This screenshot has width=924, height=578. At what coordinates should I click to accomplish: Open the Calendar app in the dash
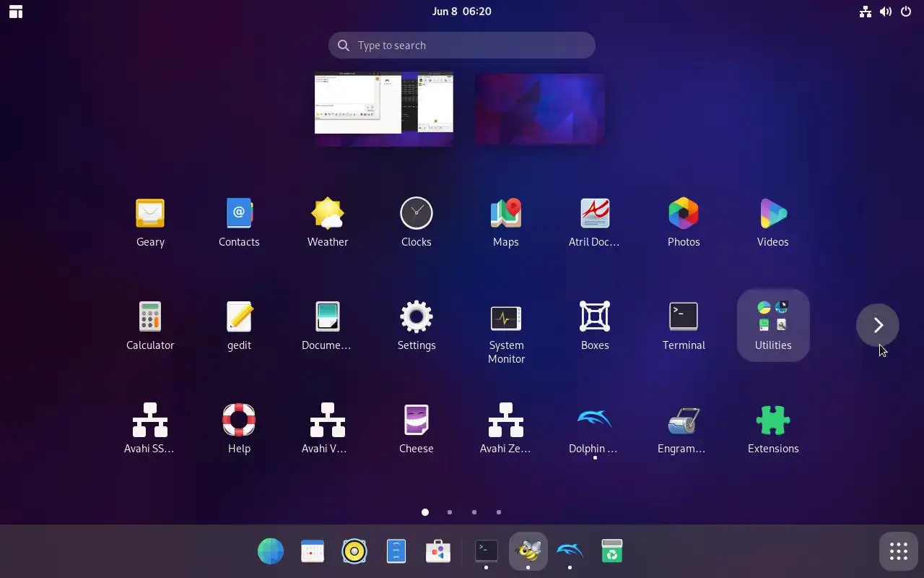(313, 552)
